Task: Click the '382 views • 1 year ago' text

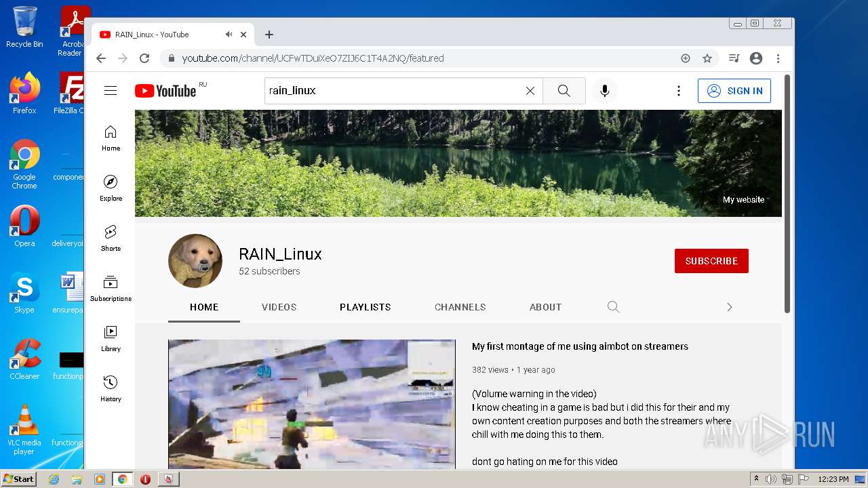Action: click(x=513, y=370)
